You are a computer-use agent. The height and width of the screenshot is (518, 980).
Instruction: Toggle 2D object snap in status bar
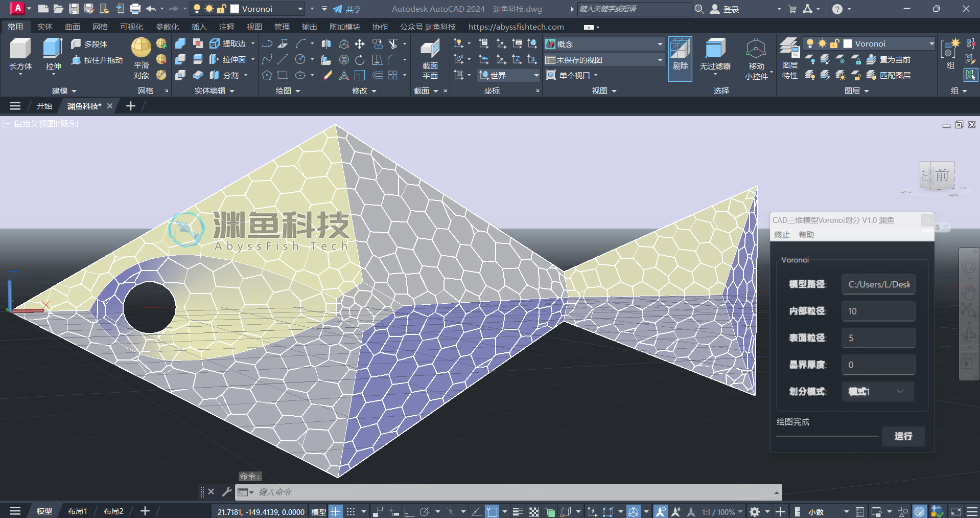492,511
